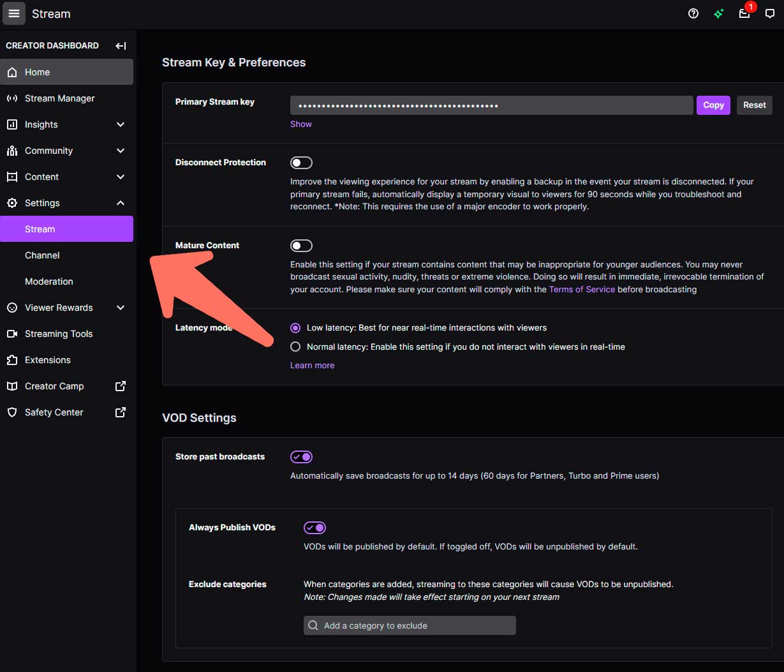Click the Disconnect Protection label
The height and width of the screenshot is (672, 784).
[221, 162]
